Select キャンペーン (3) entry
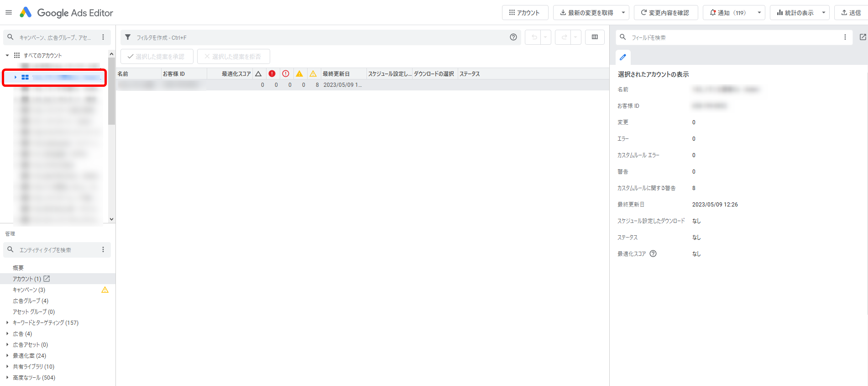 (29, 290)
